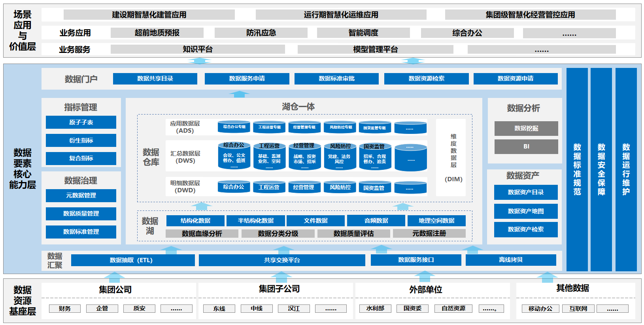Open the 数据资产地图 block
This screenshot has width=644, height=325.
[526, 211]
